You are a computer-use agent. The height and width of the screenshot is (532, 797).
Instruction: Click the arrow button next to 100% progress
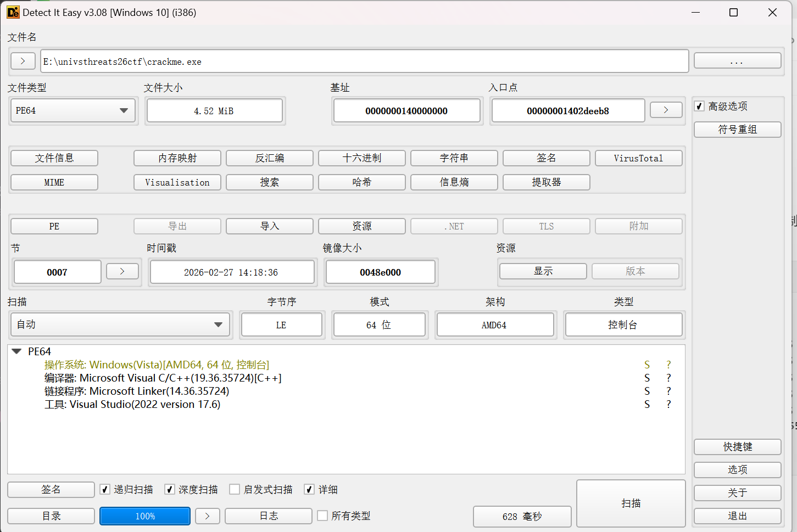207,516
